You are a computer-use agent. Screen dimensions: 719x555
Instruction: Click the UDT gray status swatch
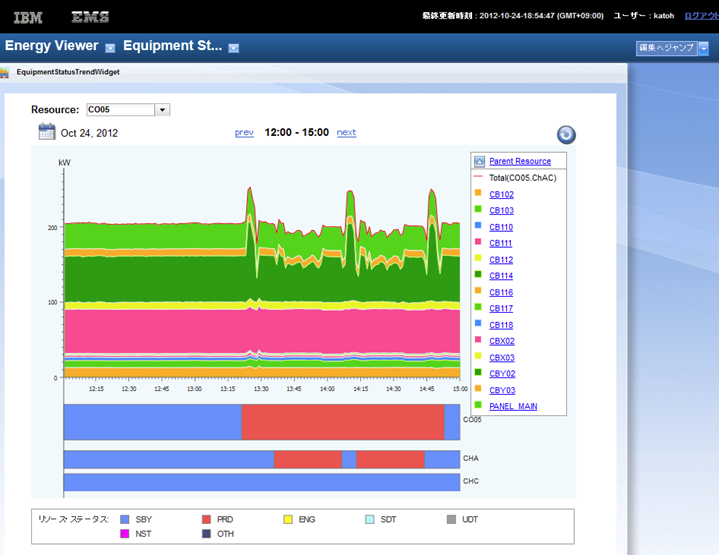(x=451, y=519)
